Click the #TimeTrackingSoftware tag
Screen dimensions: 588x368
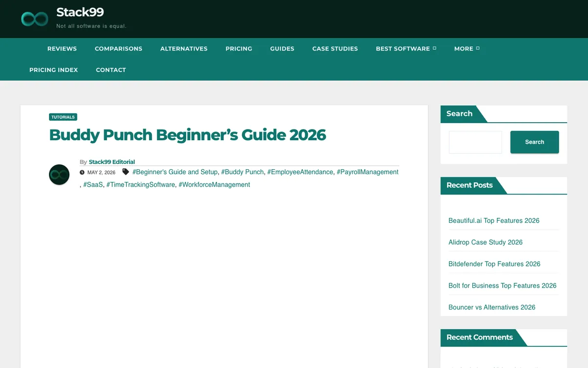tap(141, 184)
